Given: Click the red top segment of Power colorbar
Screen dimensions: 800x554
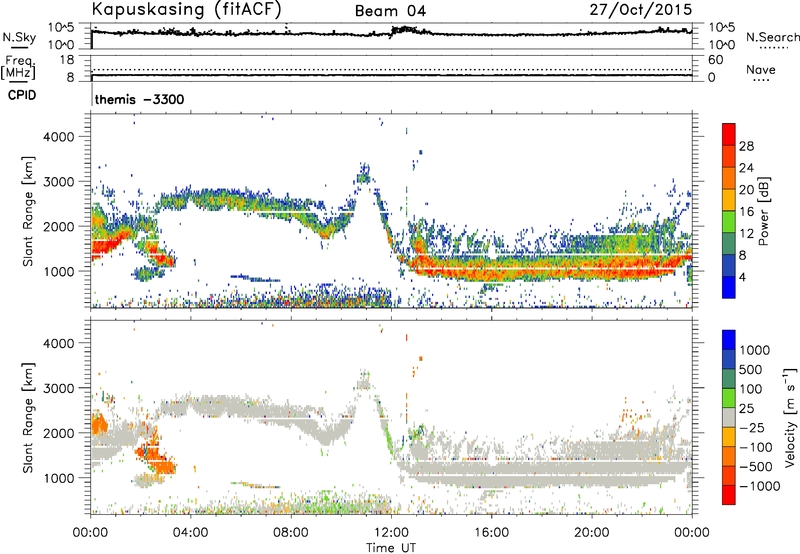Looking at the screenshot, I should (729, 134).
